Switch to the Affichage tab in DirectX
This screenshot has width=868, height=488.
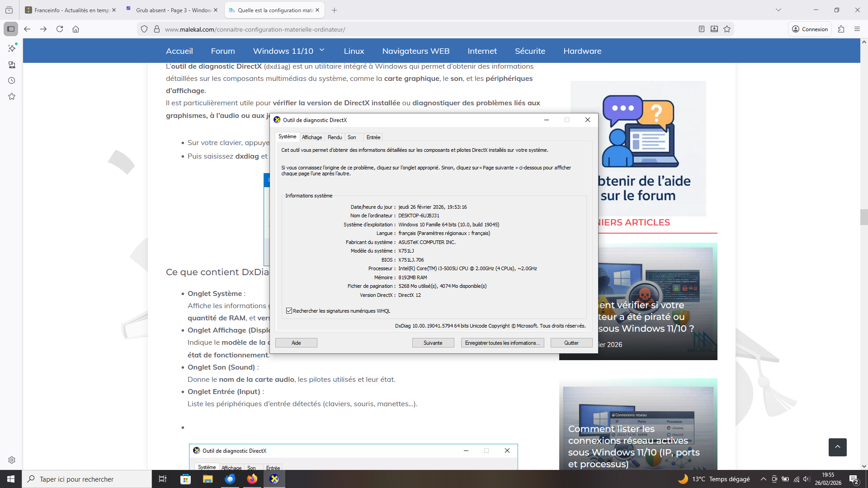[x=312, y=137]
